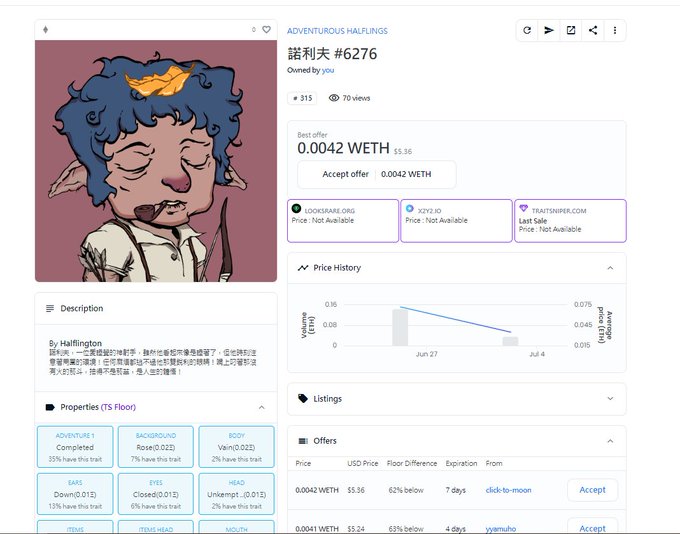
Task: Open the TraitSniper.com last sale card
Action: coord(570,221)
